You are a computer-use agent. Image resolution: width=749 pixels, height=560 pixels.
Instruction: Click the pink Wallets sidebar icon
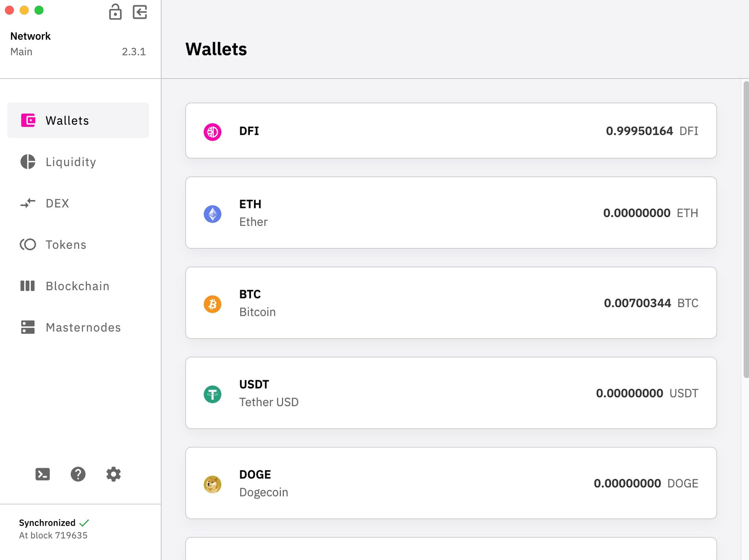(x=28, y=120)
